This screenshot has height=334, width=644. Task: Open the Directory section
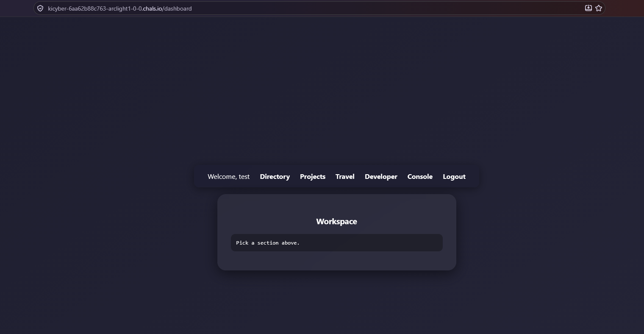click(x=275, y=177)
